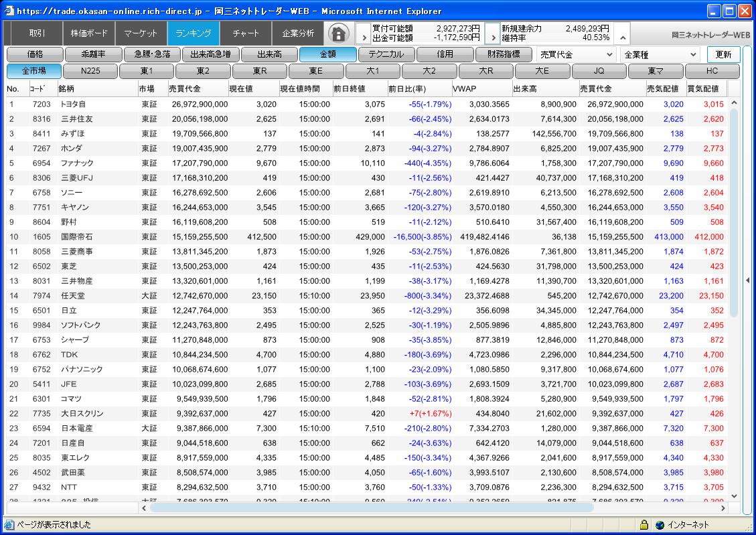Switch to the 株価ボード tab

[x=88, y=33]
